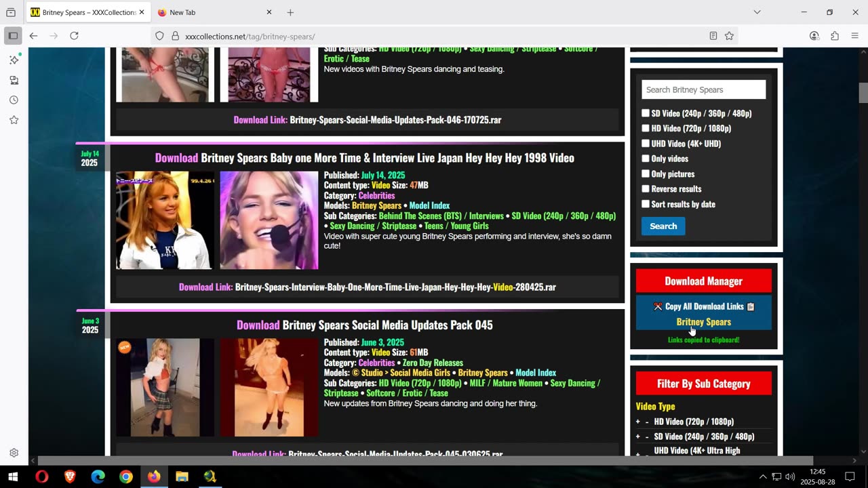Open the History sidebar panel
Image resolution: width=868 pixels, height=488 pixels.
14,100
